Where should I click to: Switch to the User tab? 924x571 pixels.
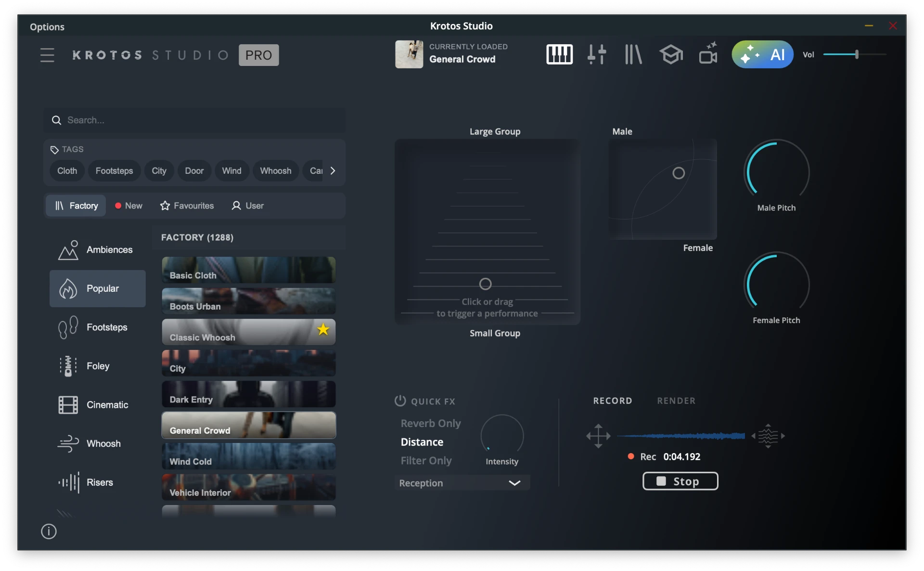[248, 206]
